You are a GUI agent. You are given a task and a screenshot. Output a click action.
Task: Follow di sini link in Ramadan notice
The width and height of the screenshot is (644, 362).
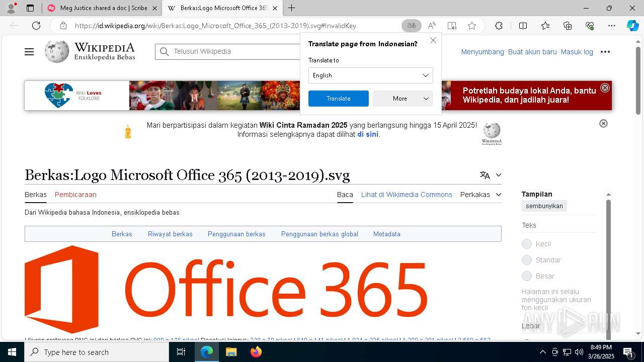[x=368, y=134]
